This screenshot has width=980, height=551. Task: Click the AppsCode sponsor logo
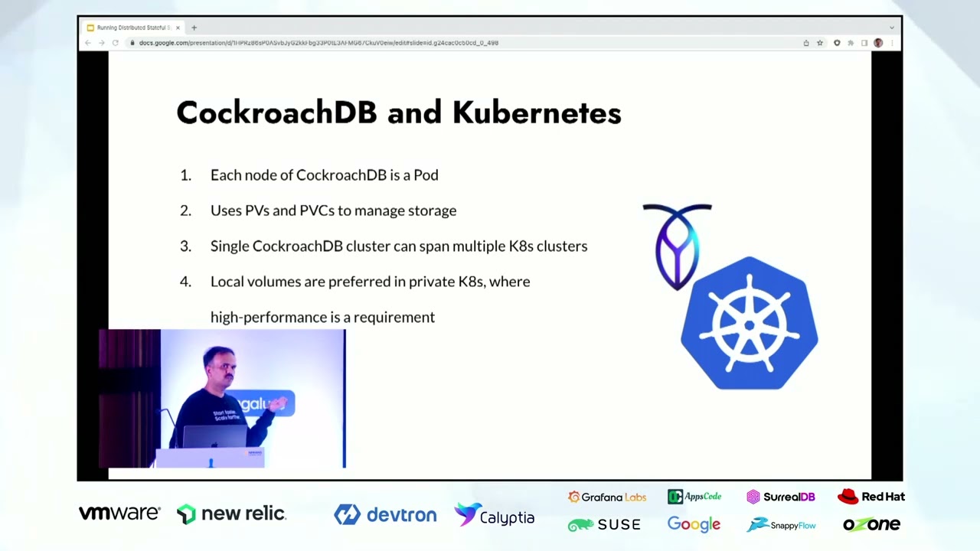point(694,497)
